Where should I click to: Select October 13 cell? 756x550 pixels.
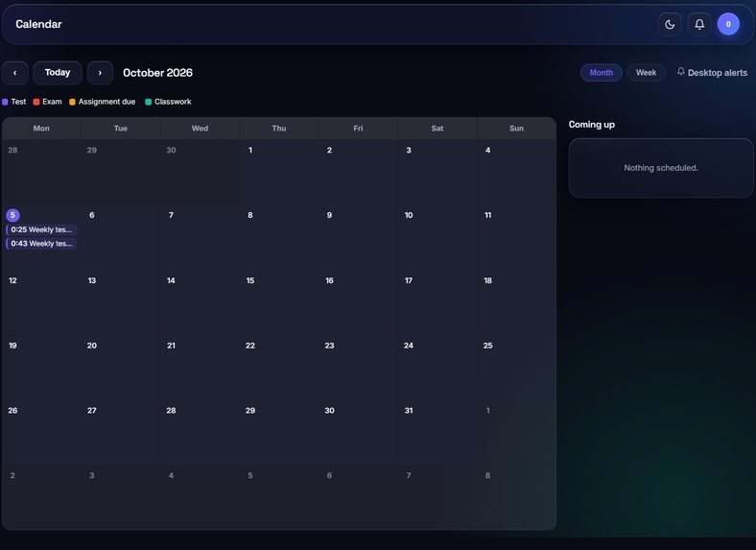[121, 302]
